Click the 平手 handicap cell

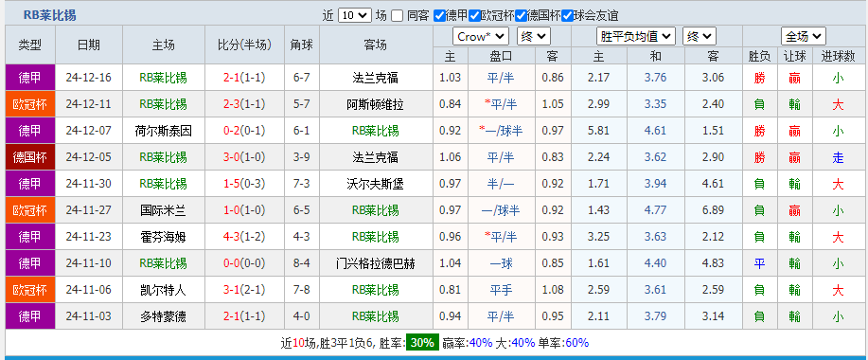(502, 290)
